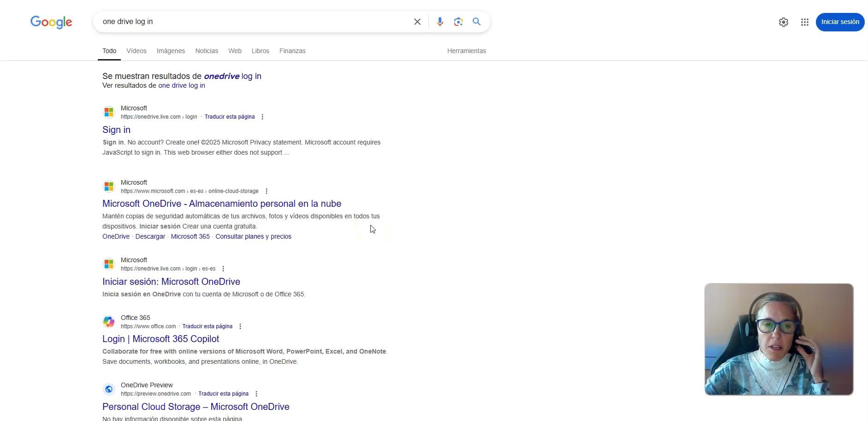Click the webcam video overlay thumbnail
Image resolution: width=868 pixels, height=421 pixels.
tap(779, 339)
